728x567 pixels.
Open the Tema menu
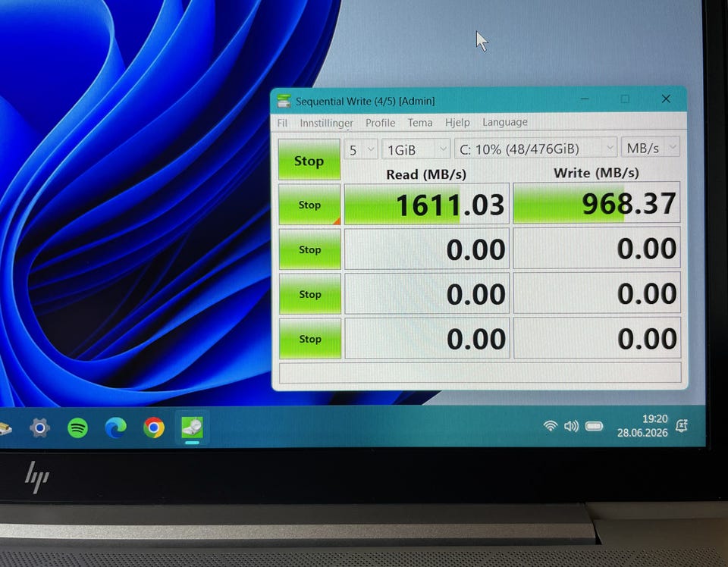420,123
